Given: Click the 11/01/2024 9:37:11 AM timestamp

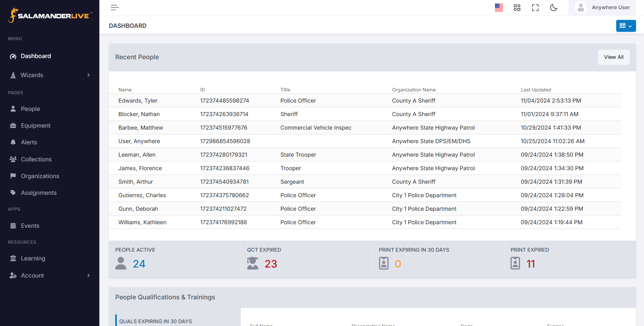Looking at the screenshot, I should tap(549, 114).
